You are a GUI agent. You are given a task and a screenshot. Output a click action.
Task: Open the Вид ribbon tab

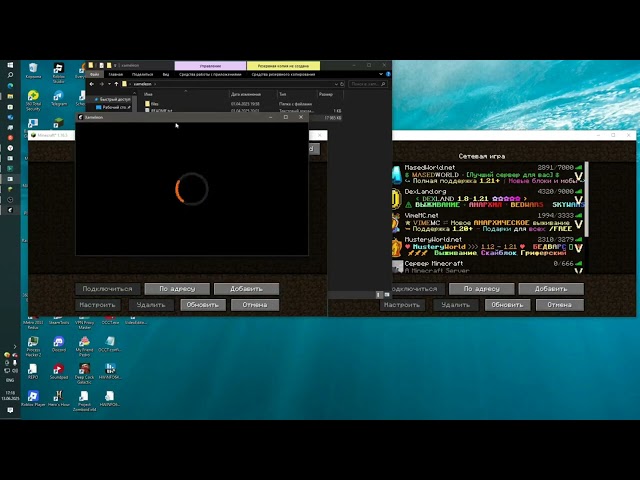pos(166,74)
